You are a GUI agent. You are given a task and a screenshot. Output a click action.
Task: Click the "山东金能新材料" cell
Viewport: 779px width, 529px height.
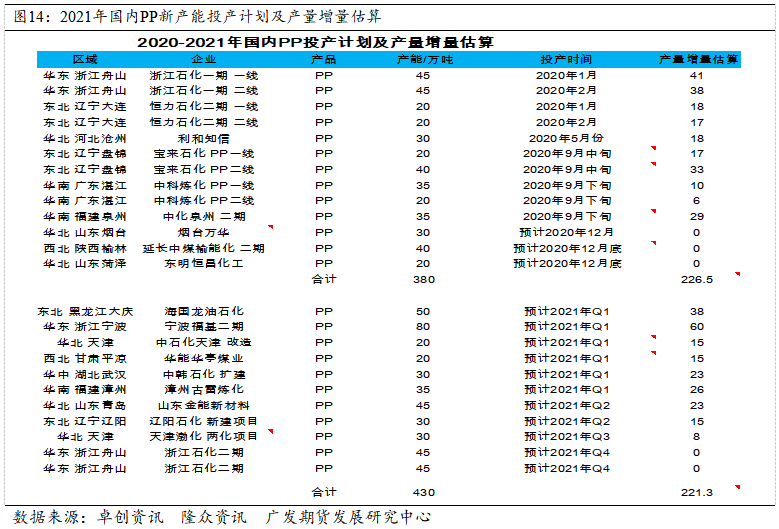click(x=204, y=405)
